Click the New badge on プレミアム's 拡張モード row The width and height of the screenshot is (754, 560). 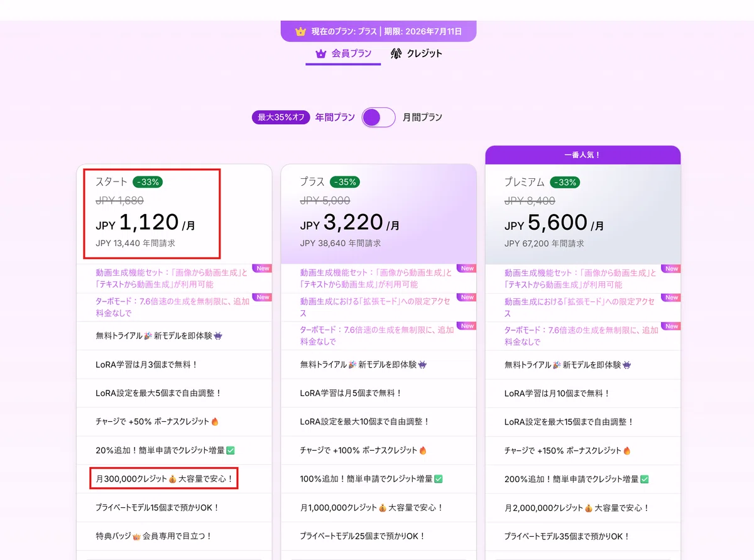pyautogui.click(x=672, y=298)
